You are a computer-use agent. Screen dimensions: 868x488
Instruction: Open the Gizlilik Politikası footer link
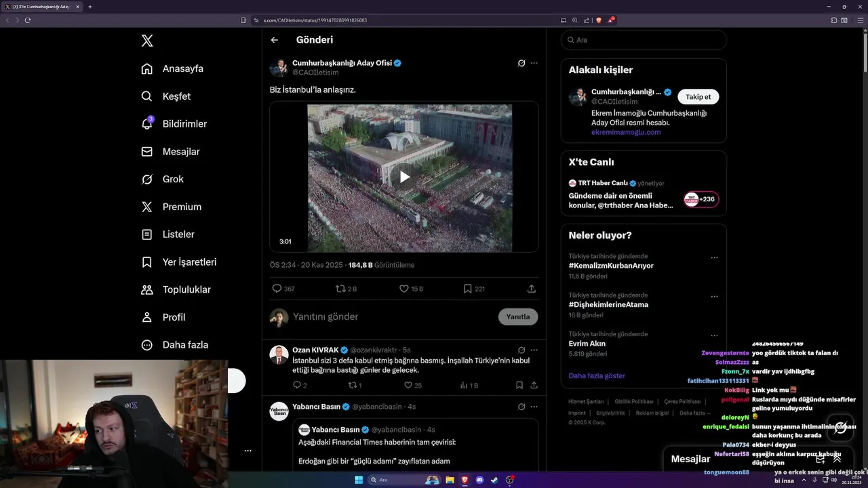click(x=634, y=402)
